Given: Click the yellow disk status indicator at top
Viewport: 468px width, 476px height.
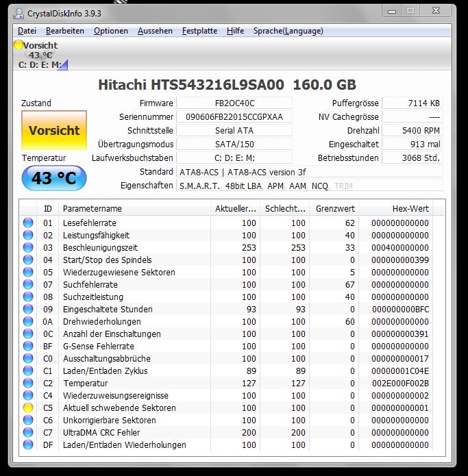Looking at the screenshot, I should pos(19,45).
